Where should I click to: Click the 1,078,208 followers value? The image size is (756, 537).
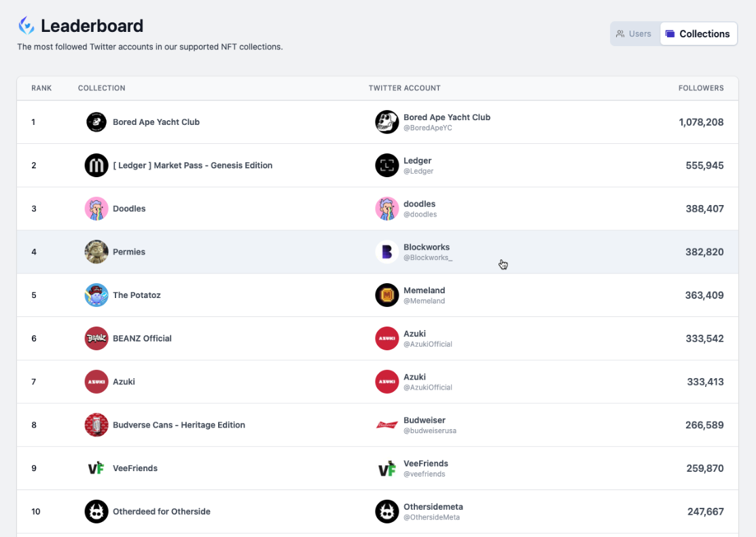(701, 122)
